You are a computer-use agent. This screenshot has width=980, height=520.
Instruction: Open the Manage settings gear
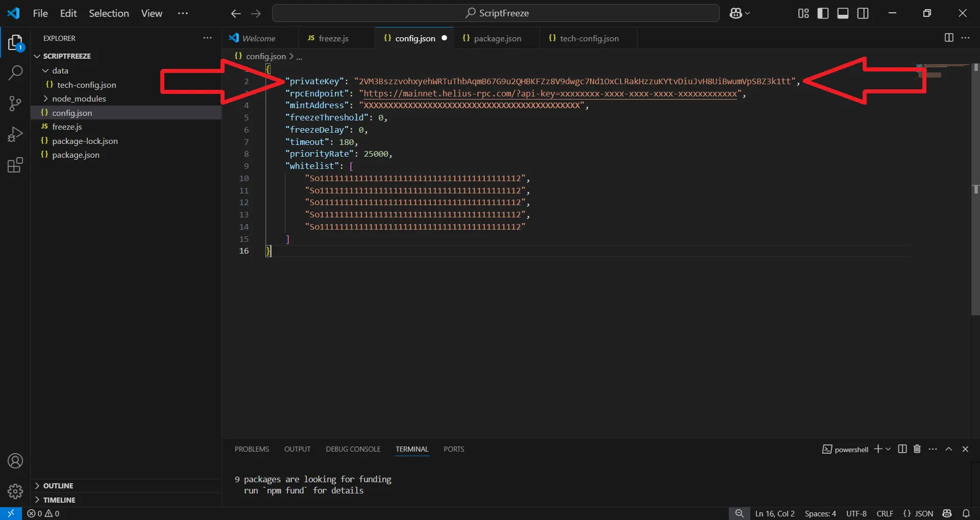pyautogui.click(x=15, y=491)
